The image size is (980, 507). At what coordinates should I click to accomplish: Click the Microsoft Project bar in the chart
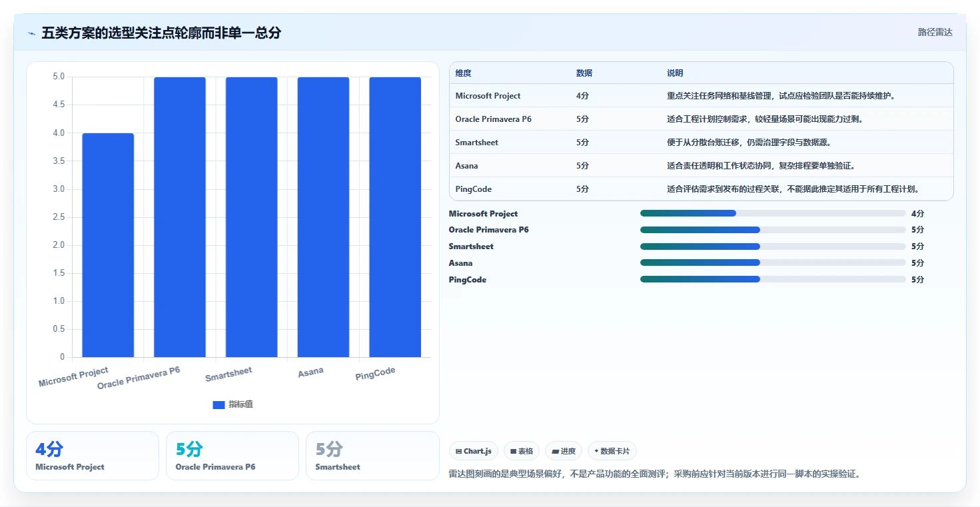point(108,245)
